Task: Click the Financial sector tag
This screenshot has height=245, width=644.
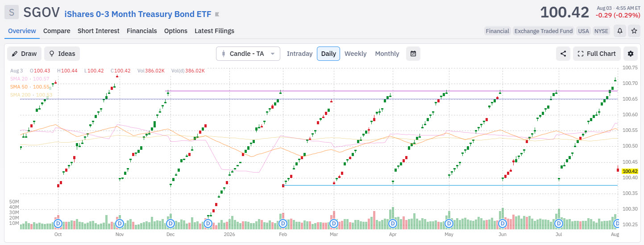Action: [497, 31]
